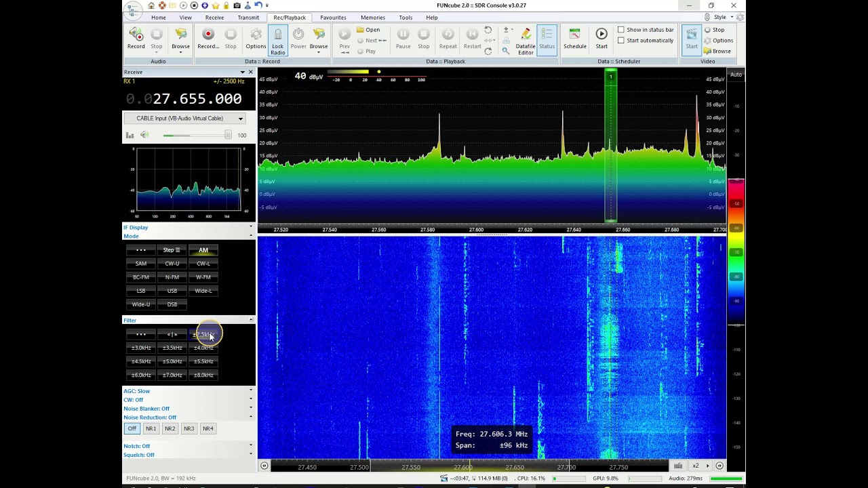
Task: Select N-FM mode
Action: (172, 277)
